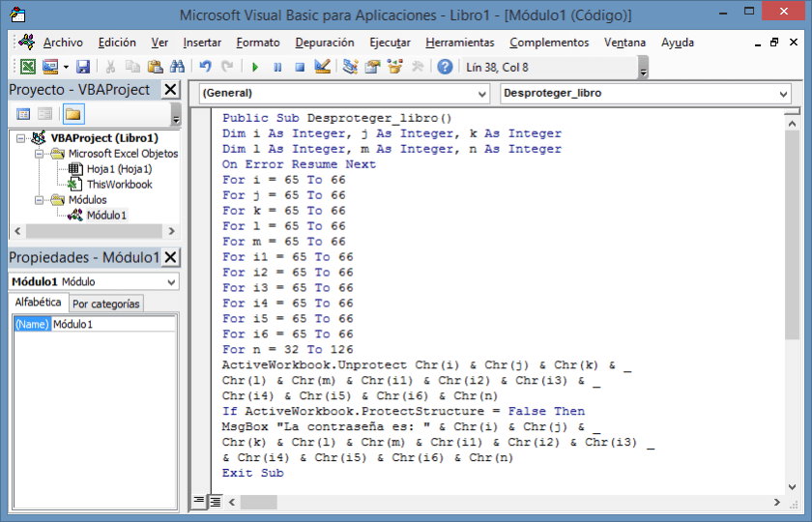Close the Propiedades panel

pos(170,257)
